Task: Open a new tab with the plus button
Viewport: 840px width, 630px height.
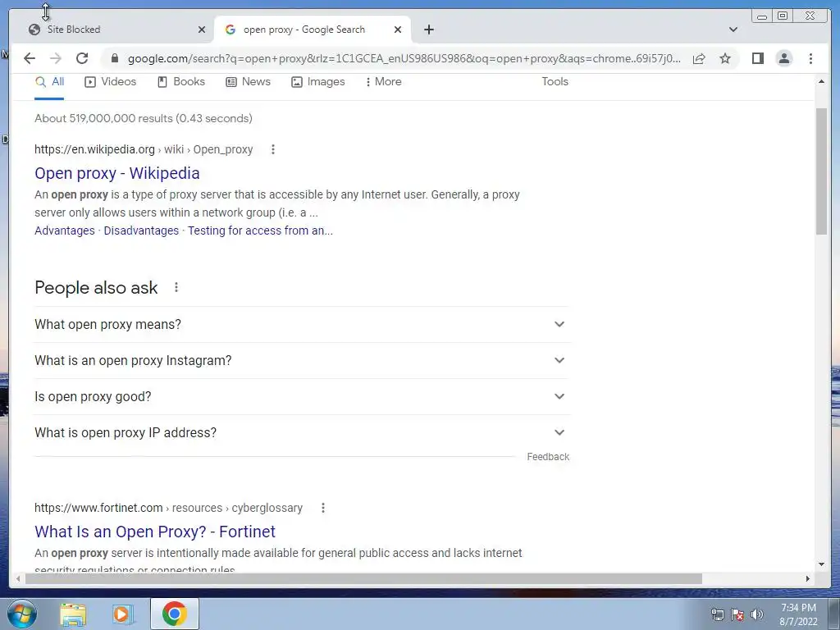Action: [428, 30]
